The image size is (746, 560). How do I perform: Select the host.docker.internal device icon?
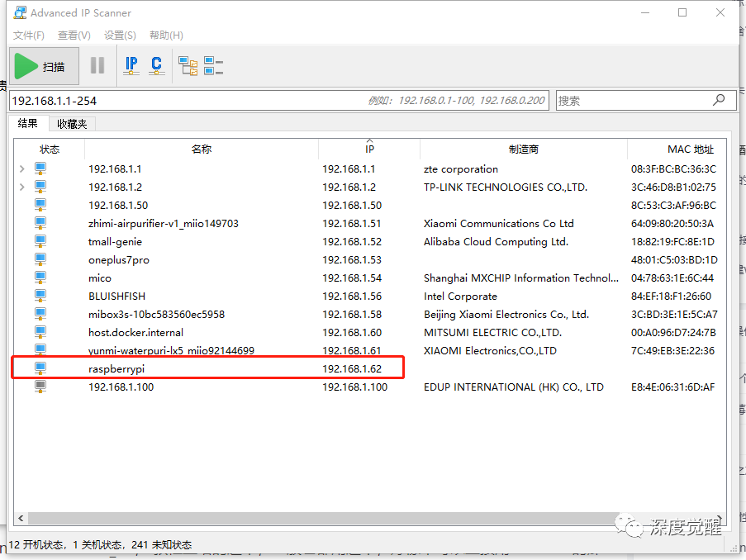click(40, 332)
